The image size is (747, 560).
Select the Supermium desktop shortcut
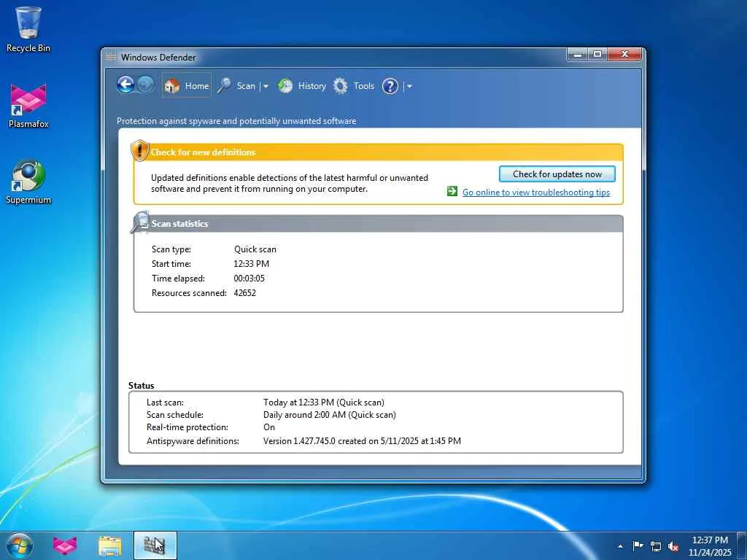pyautogui.click(x=28, y=182)
